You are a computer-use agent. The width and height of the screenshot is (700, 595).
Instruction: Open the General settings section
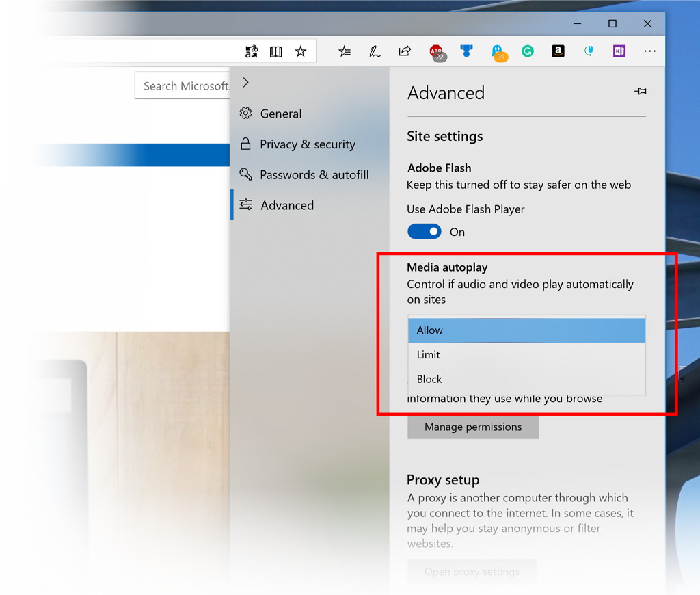click(310, 114)
